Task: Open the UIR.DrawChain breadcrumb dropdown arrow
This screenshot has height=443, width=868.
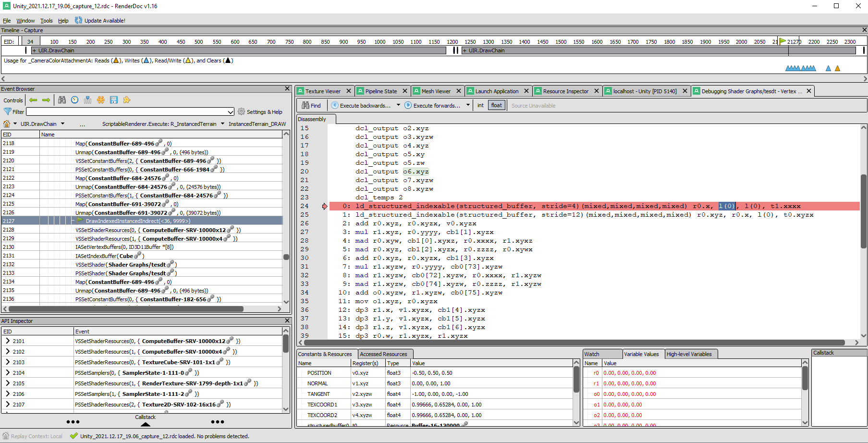Action: pyautogui.click(x=62, y=124)
